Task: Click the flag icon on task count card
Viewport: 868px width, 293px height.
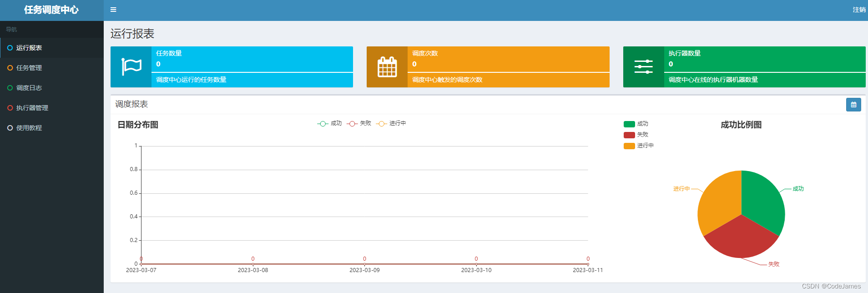Action: coord(131,67)
